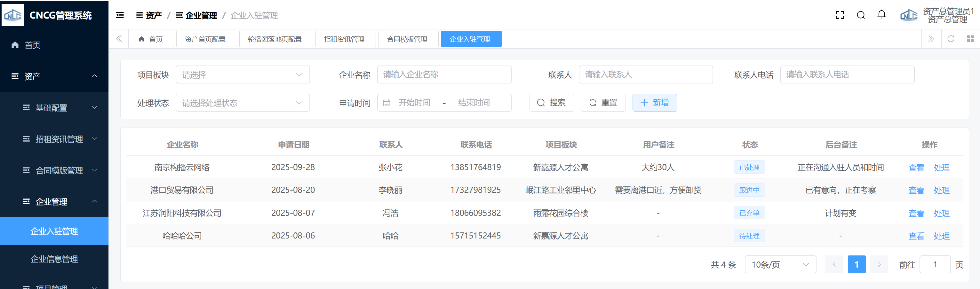Image resolution: width=980 pixels, height=289 pixels.
Task: Click the 开始时间 date field
Action: click(414, 103)
